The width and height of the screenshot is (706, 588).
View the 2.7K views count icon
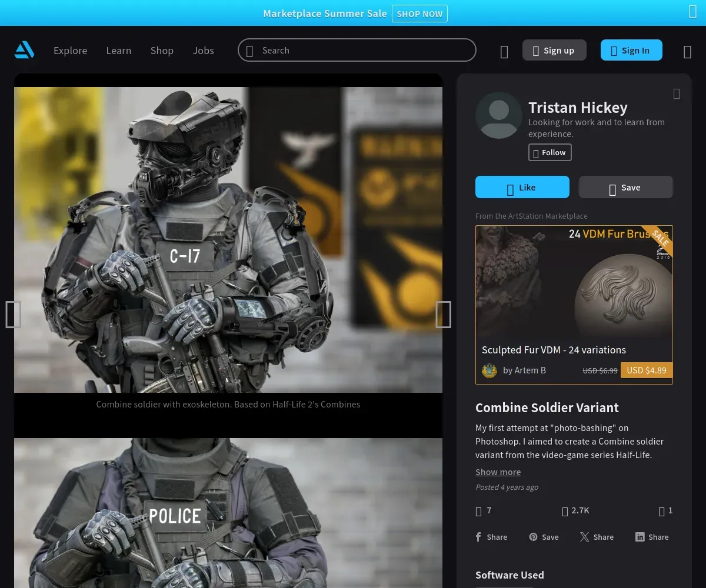565,511
